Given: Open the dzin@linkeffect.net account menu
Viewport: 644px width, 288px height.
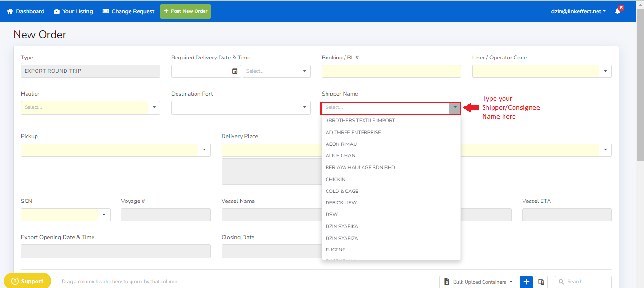Looking at the screenshot, I should [x=578, y=11].
